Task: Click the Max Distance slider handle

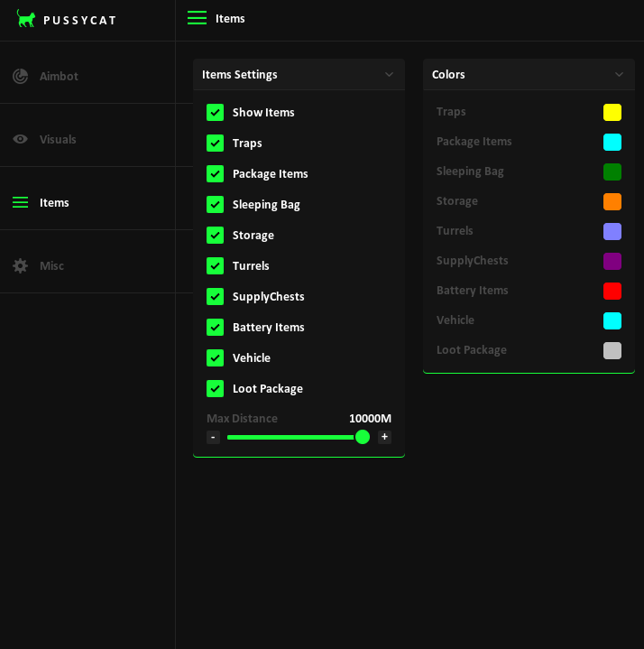Action: 363,437
